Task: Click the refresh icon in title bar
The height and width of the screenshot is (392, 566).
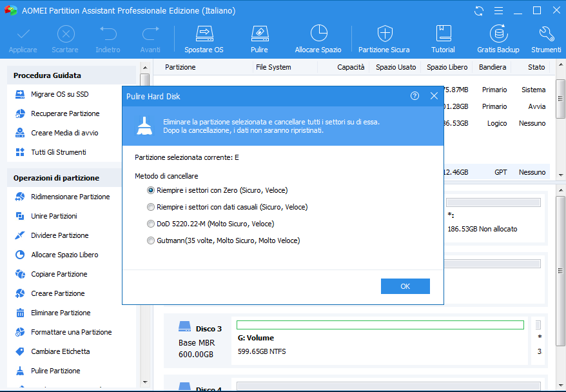Action: [x=478, y=11]
